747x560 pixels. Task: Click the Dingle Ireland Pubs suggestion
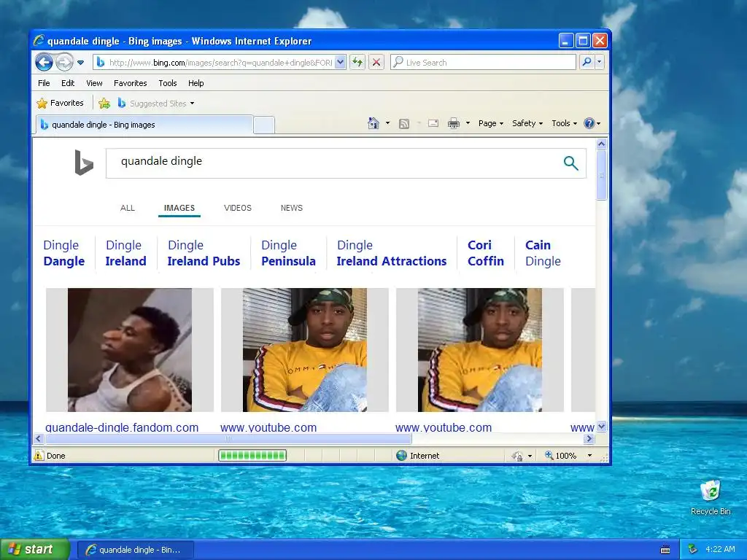(x=204, y=253)
